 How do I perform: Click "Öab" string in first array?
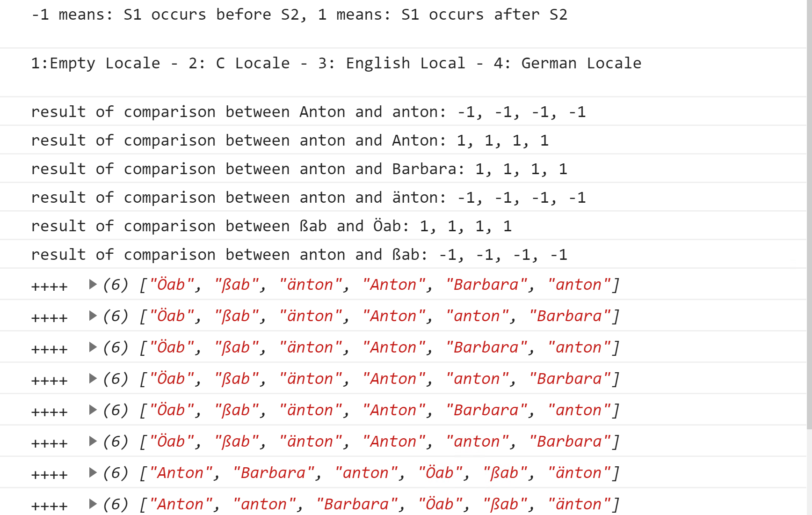172,284
